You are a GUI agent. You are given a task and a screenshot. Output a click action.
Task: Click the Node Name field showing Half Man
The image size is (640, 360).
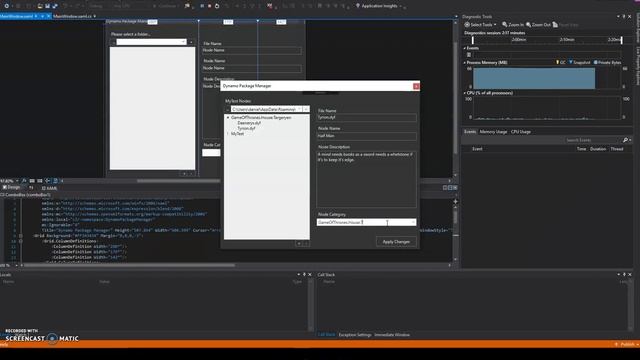367,136
